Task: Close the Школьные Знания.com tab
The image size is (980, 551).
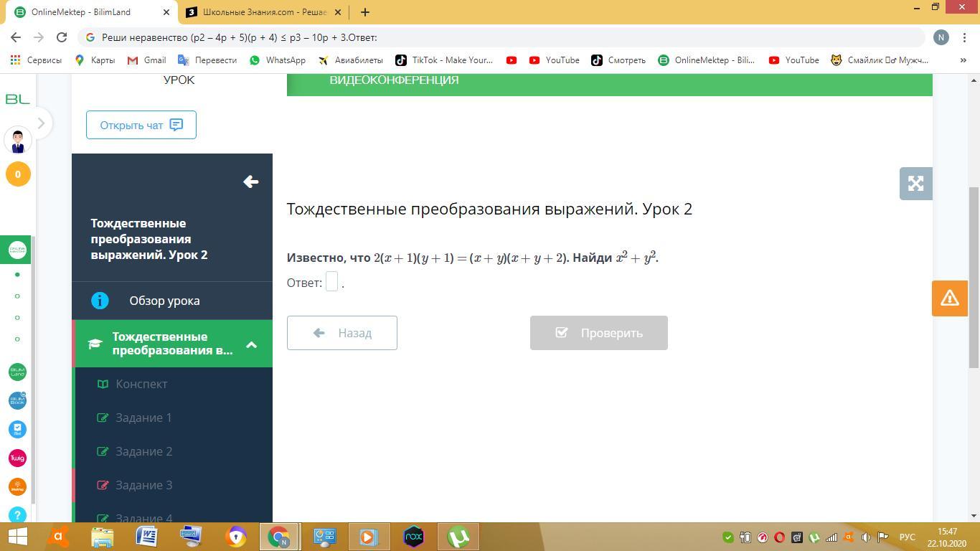Action: (337, 12)
